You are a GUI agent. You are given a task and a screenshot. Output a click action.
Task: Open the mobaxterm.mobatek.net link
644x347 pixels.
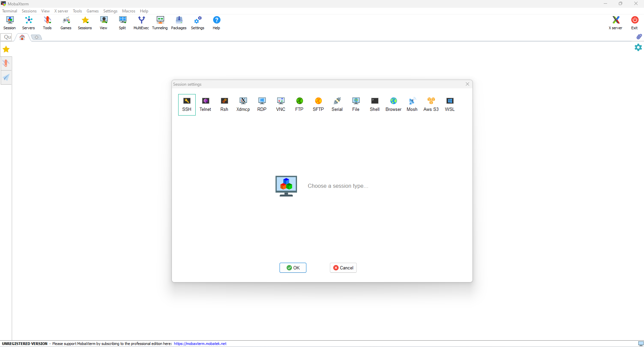(200, 344)
